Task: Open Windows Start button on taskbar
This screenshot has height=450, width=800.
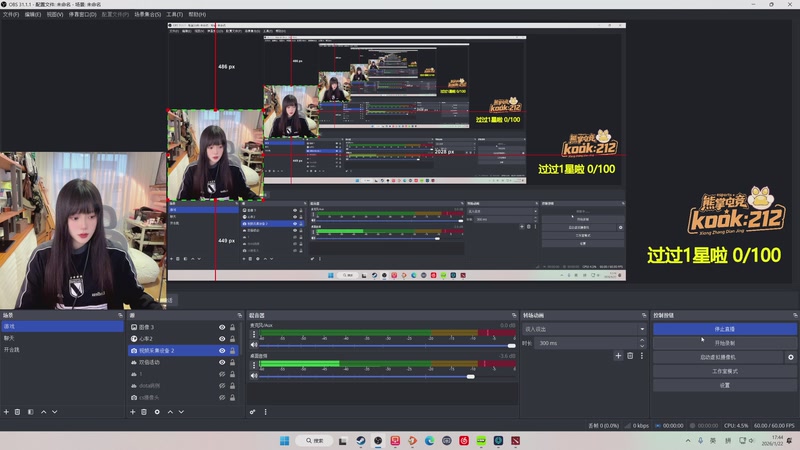Action: (285, 440)
